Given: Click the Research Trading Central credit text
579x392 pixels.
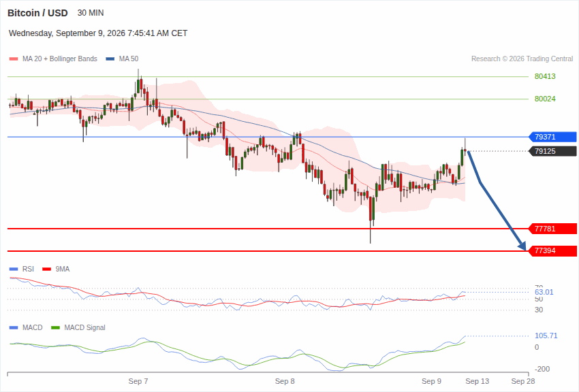Looking at the screenshot, I should pyautogui.click(x=522, y=59).
